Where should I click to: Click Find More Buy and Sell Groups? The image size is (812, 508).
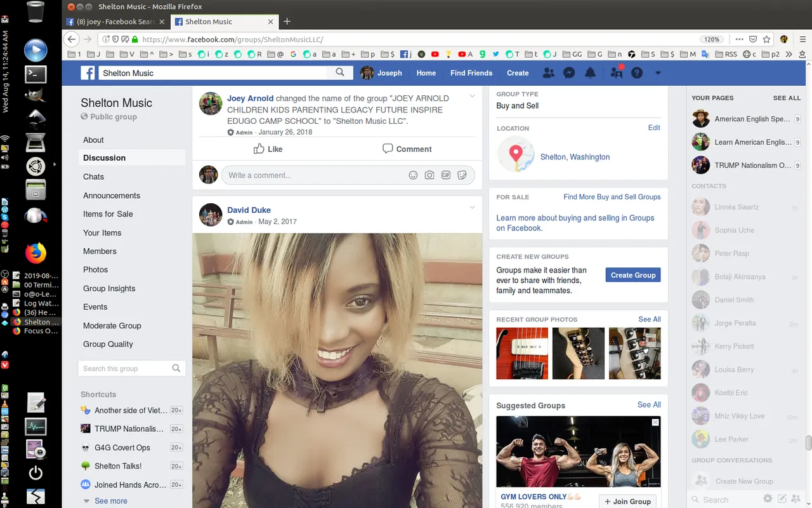point(612,197)
